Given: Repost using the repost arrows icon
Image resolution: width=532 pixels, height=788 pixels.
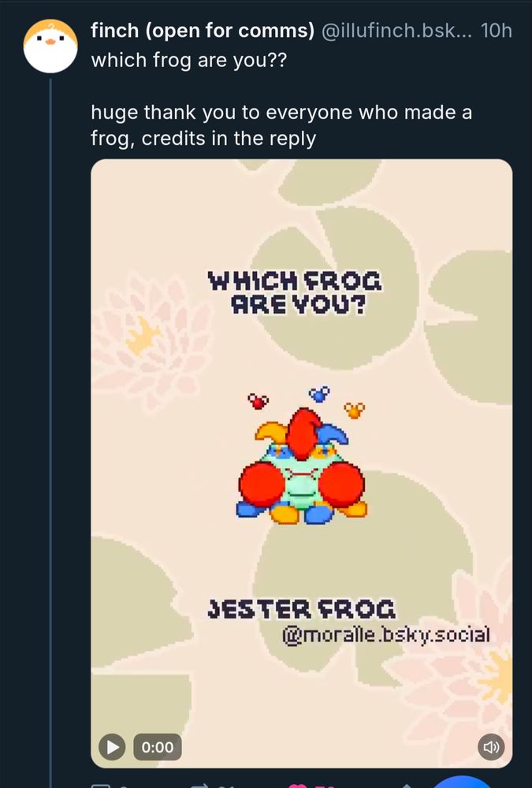Looking at the screenshot, I should click(x=201, y=784).
